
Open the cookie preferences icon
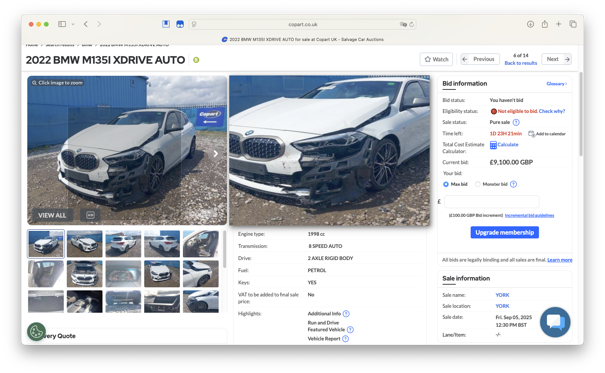36,332
